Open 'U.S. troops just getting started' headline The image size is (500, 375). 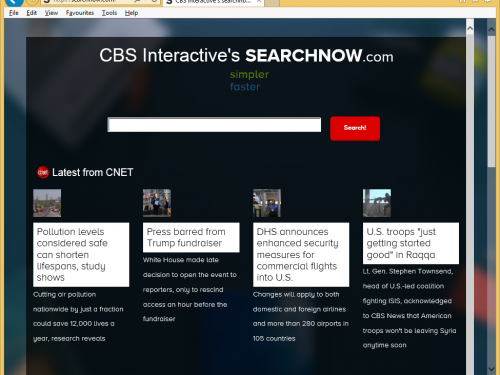pos(411,243)
